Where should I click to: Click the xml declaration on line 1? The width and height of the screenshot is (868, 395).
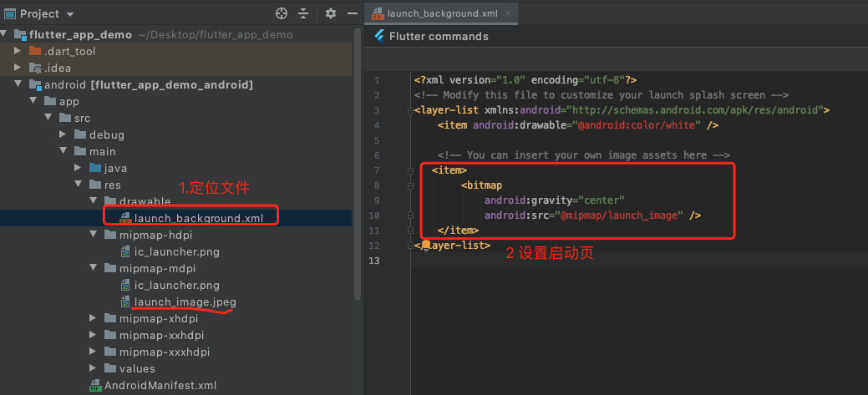tap(525, 79)
